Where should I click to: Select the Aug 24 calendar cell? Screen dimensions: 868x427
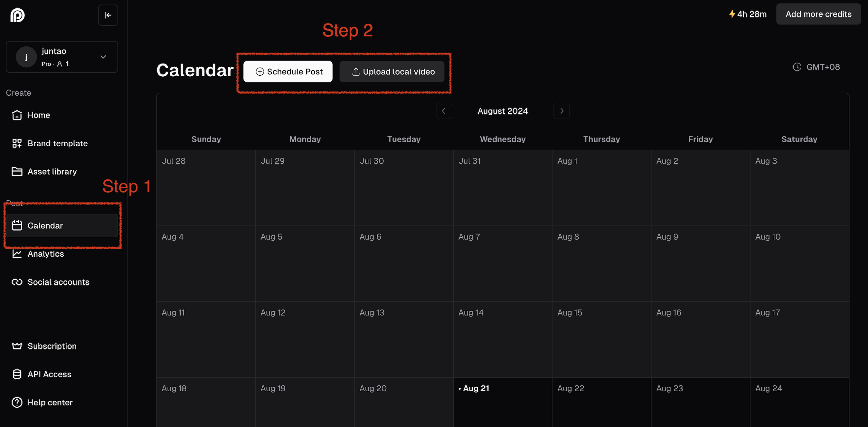coord(799,402)
